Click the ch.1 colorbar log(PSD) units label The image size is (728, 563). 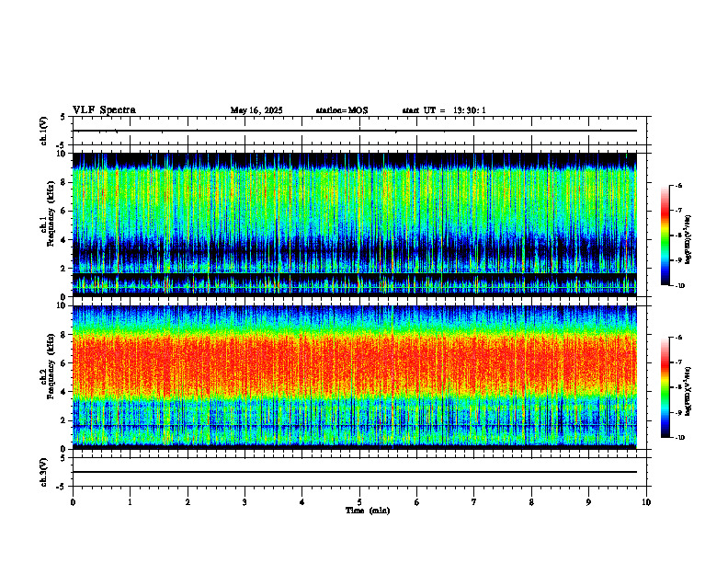tap(688, 240)
